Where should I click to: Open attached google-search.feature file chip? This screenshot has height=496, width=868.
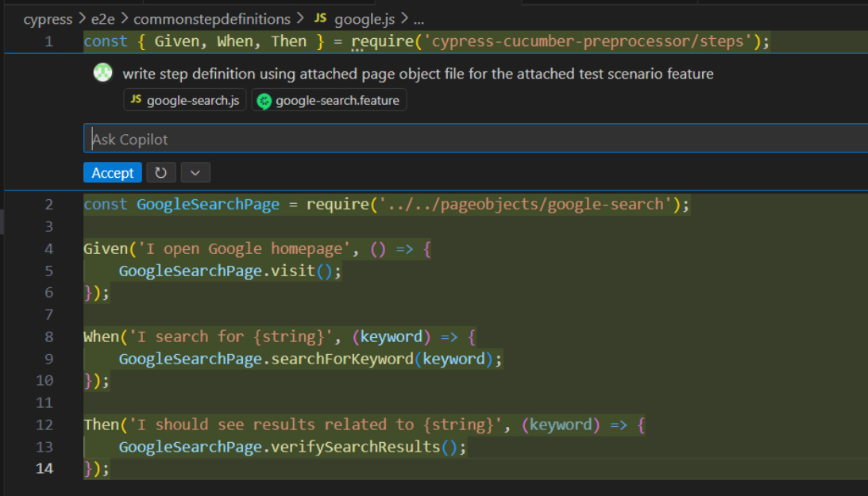[x=329, y=100]
